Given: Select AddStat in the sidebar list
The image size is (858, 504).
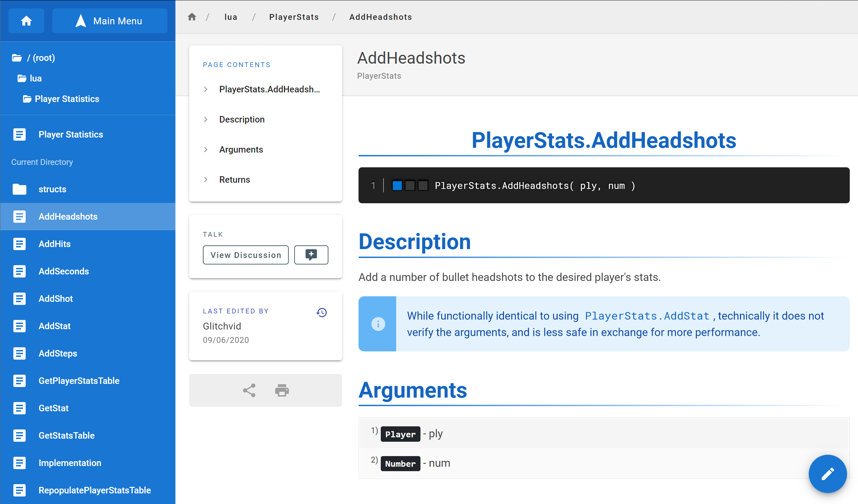Looking at the screenshot, I should (x=54, y=326).
